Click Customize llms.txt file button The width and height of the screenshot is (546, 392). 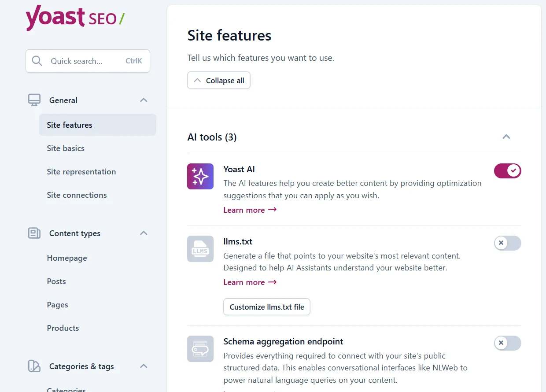[267, 307]
